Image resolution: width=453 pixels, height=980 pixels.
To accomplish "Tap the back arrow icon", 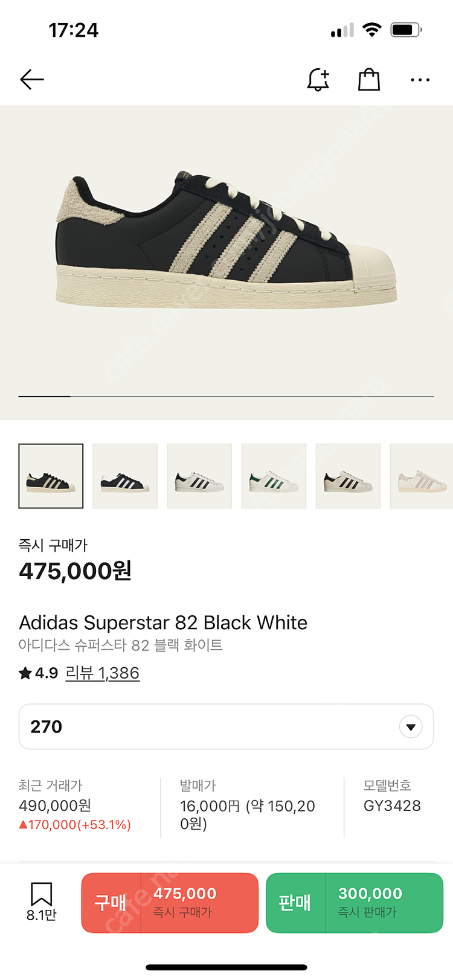I will 32,79.
